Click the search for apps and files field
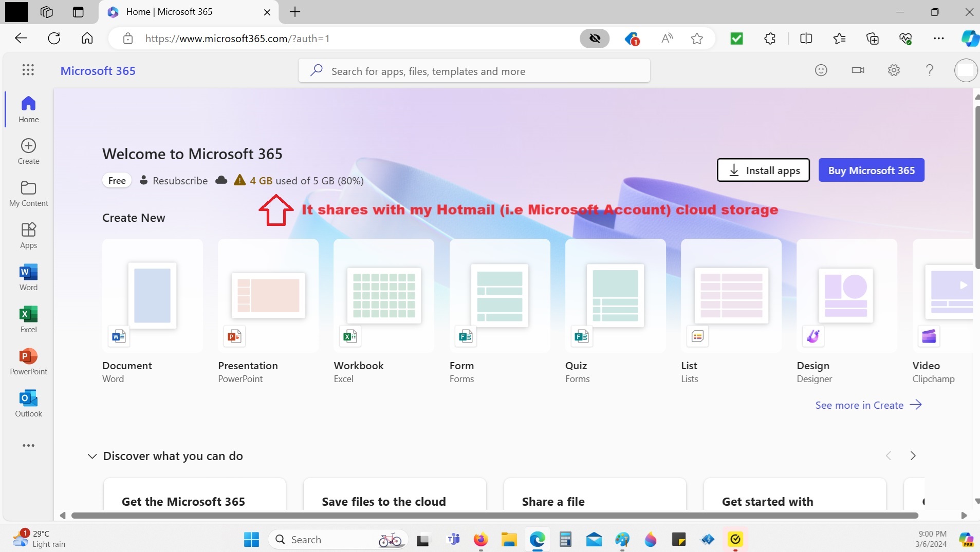Screen dimensions: 980x552 [473, 71]
